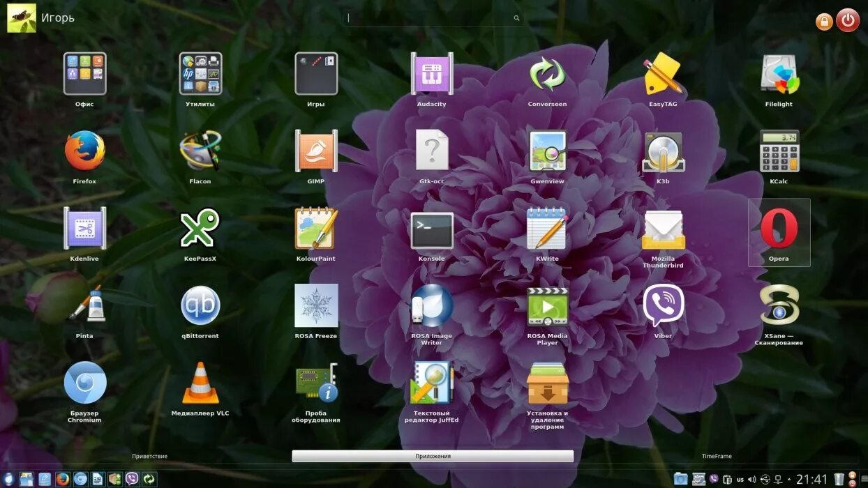This screenshot has width=868, height=488.
Task: Launch XSane scanning application
Action: coord(779,305)
